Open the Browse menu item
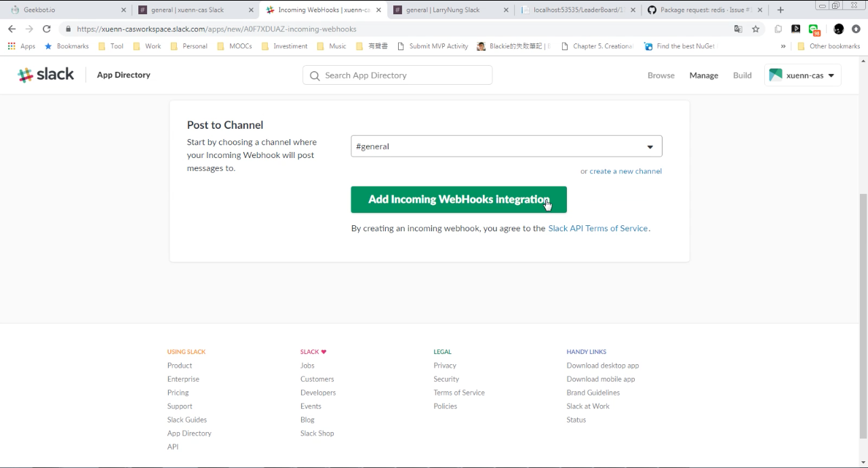Screen dimensions: 868x468 [x=661, y=75]
